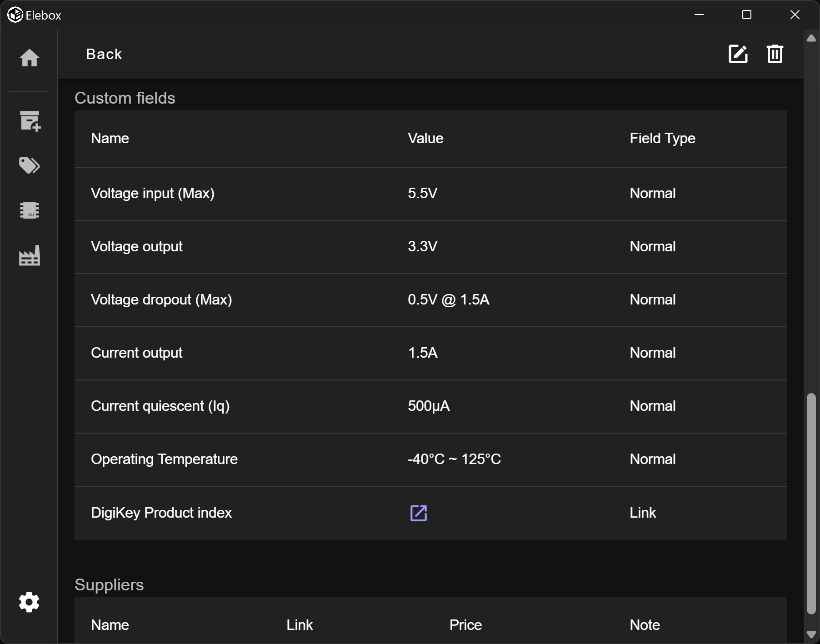820x644 pixels.
Task: Select the Operating Temperature row name
Action: click(164, 459)
